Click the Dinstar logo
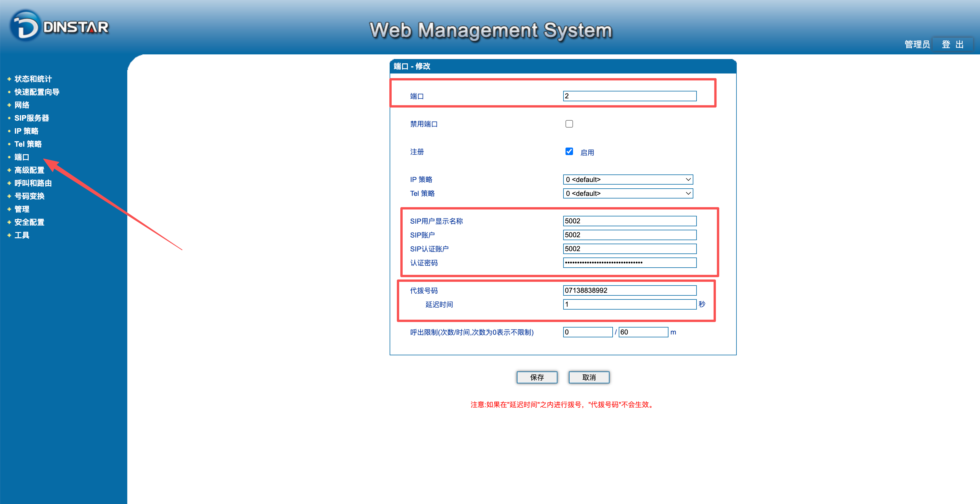The width and height of the screenshot is (980, 504). click(x=60, y=26)
